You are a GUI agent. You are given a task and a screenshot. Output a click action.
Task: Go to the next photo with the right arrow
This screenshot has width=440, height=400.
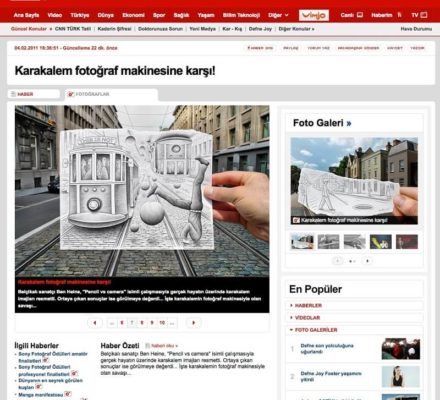point(193,323)
